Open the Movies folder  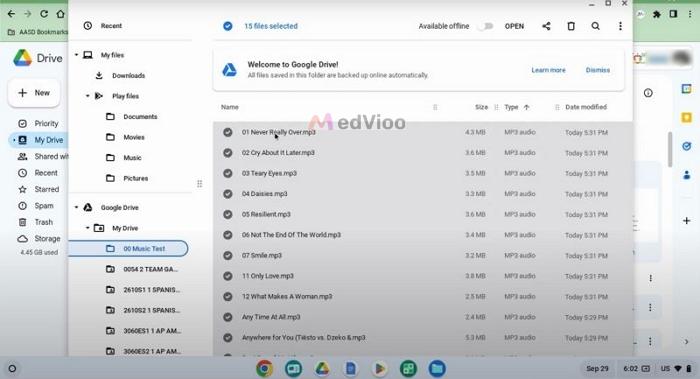pyautogui.click(x=134, y=137)
